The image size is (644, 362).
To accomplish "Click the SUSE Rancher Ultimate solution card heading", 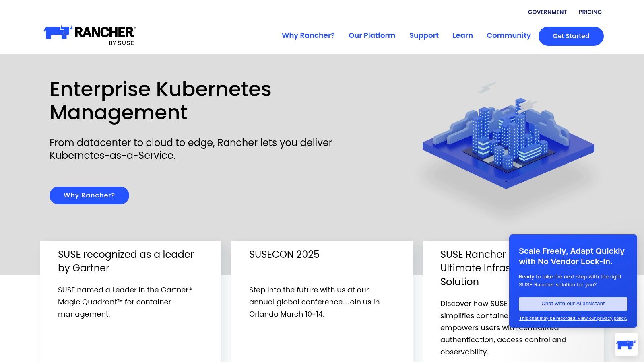I will click(475, 268).
